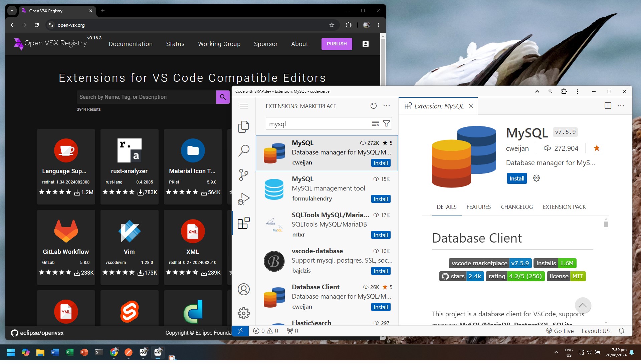Click the PUBLISH button on Open VSX Registry
641x364 pixels.
337,44
